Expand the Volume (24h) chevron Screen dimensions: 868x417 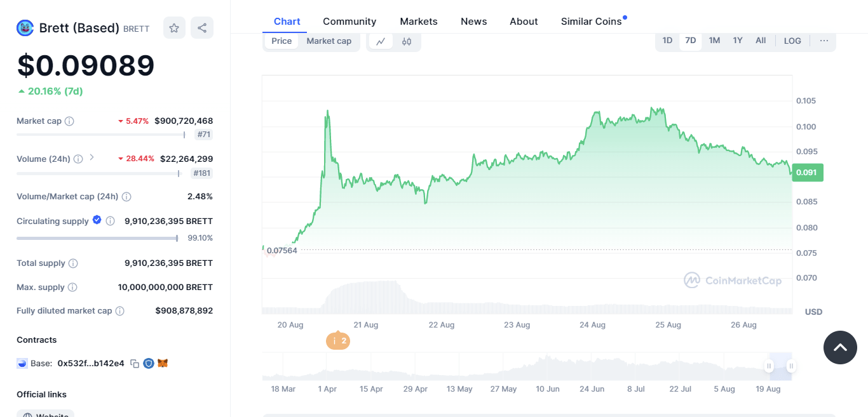click(92, 157)
